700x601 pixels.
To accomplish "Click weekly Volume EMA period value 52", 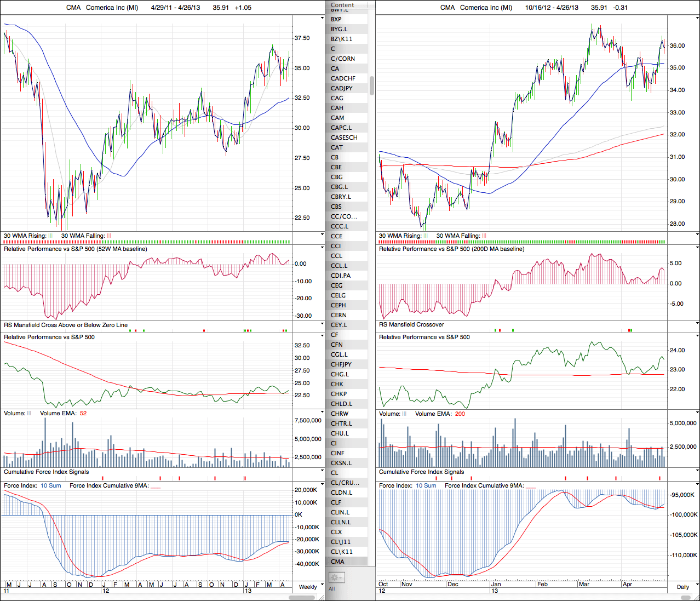I will (x=83, y=413).
